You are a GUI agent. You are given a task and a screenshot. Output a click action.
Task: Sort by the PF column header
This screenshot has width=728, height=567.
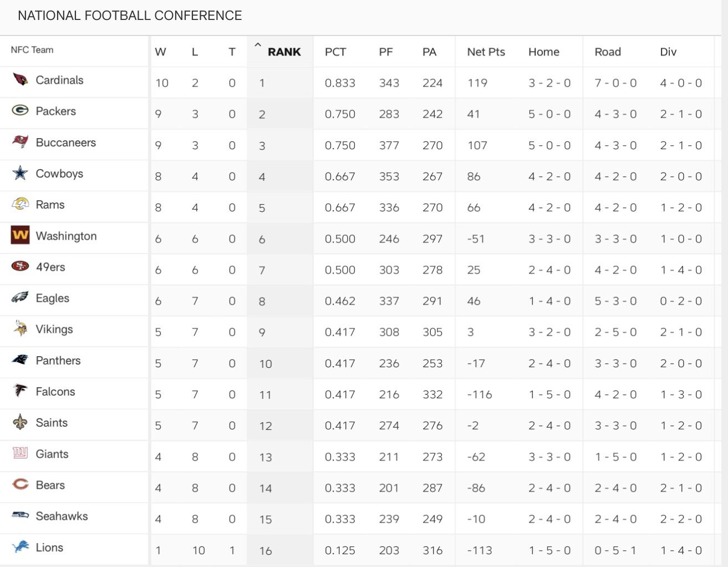coord(386,52)
